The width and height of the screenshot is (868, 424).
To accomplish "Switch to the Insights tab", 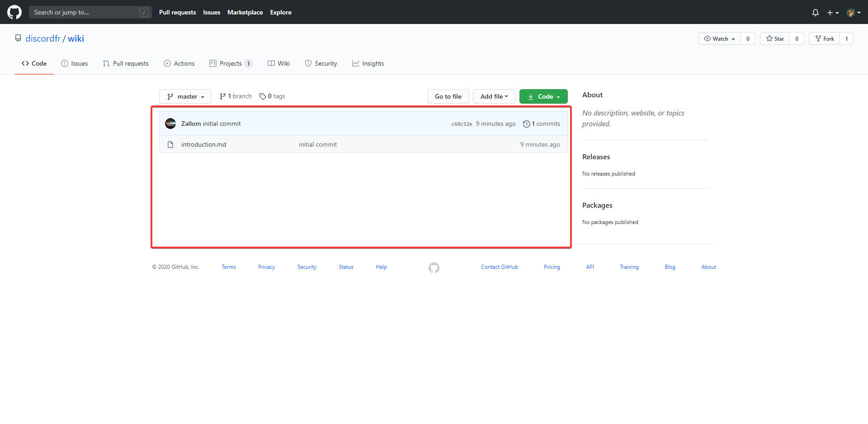I will (x=368, y=63).
